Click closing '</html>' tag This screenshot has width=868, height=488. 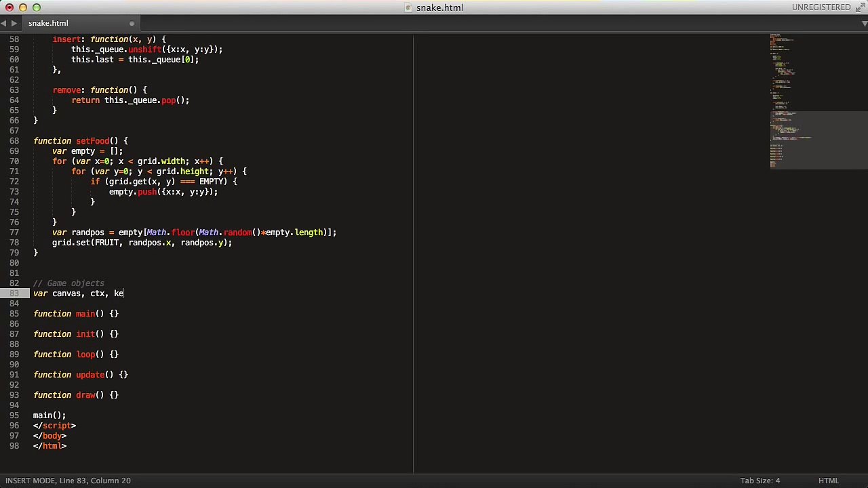[x=50, y=446]
